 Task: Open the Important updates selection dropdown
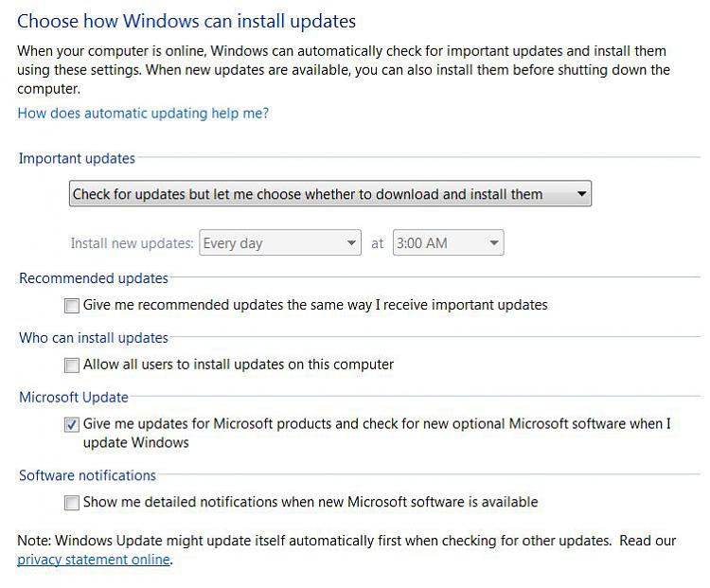[330, 194]
